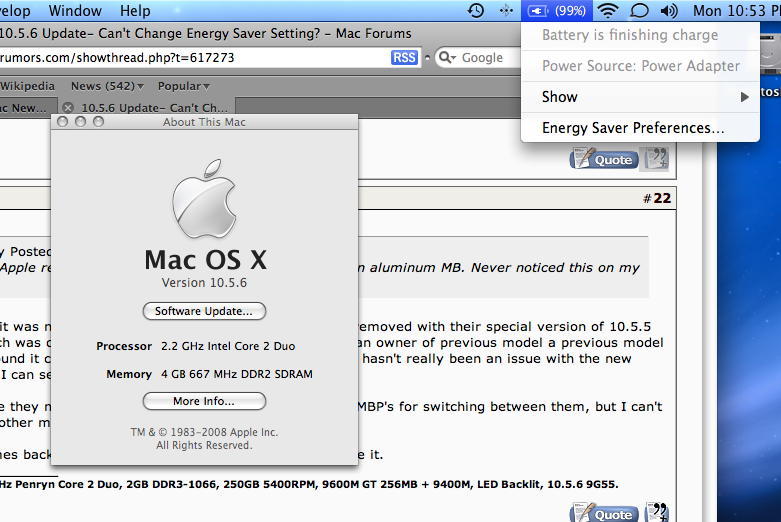Switch to the 10.5.6 Update tab
This screenshot has width=781, height=522.
(x=148, y=108)
